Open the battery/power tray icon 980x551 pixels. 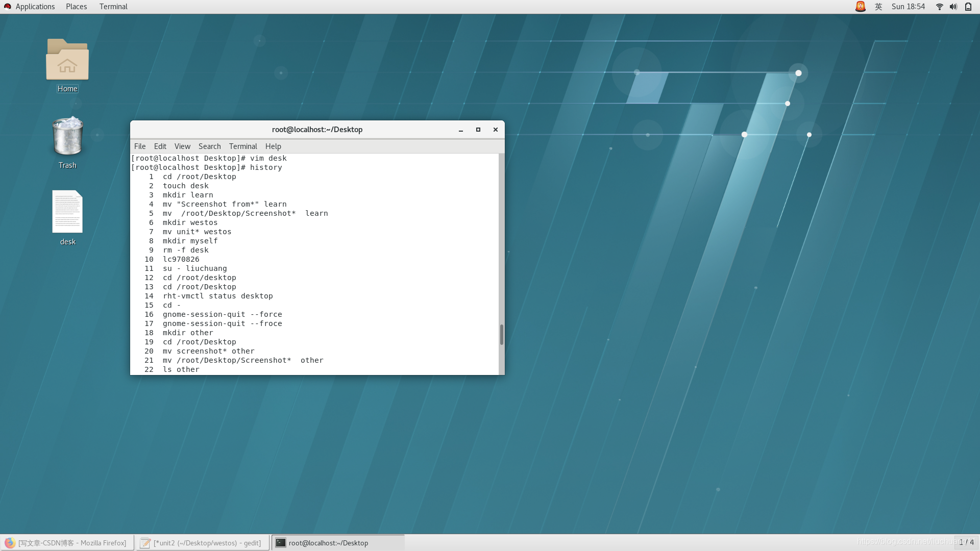pos(968,7)
